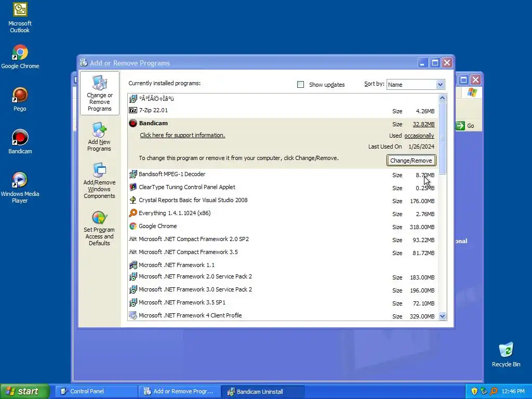
Task: Minimize the Add or Remove Programs window
Action: click(x=423, y=63)
